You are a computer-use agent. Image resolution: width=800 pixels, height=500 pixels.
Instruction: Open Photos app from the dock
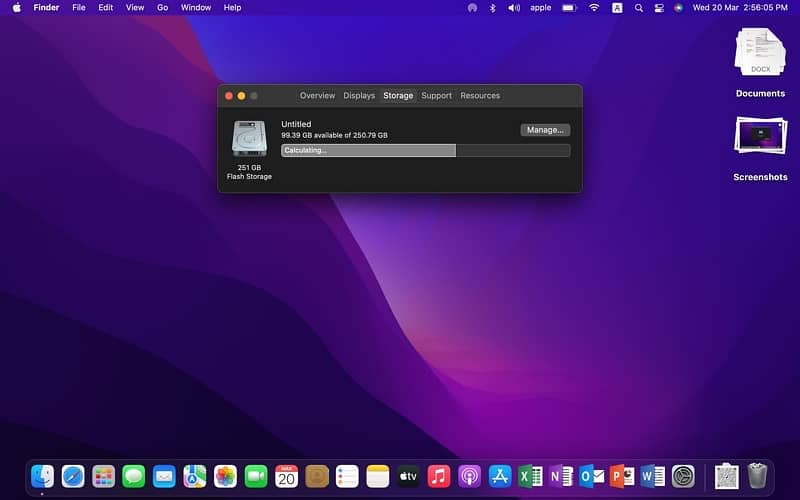pos(225,476)
